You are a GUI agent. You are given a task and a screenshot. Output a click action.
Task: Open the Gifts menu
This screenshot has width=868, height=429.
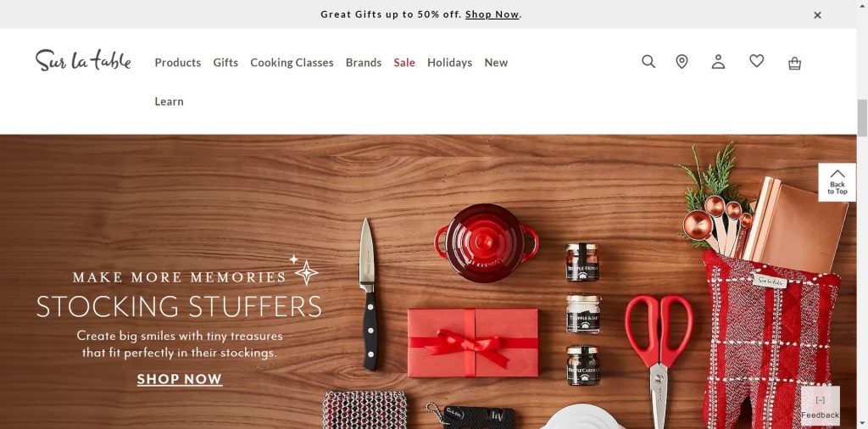[x=225, y=63]
